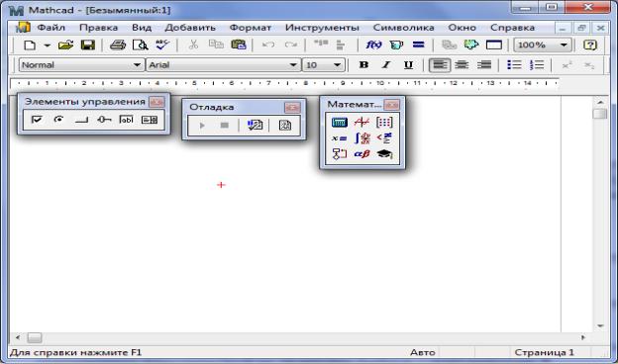Click the vertical scrollbar thumb
Screen dimensions: 618x364
[x=600, y=114]
